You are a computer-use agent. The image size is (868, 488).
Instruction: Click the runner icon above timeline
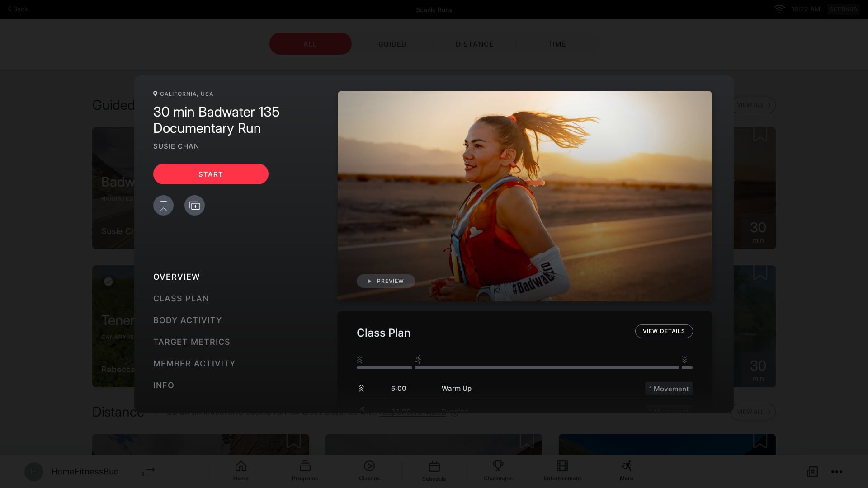418,360
